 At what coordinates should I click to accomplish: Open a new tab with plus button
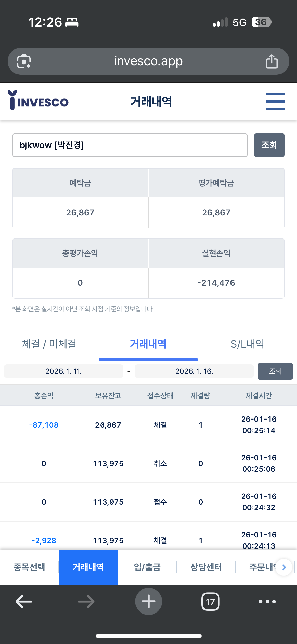pos(148,601)
